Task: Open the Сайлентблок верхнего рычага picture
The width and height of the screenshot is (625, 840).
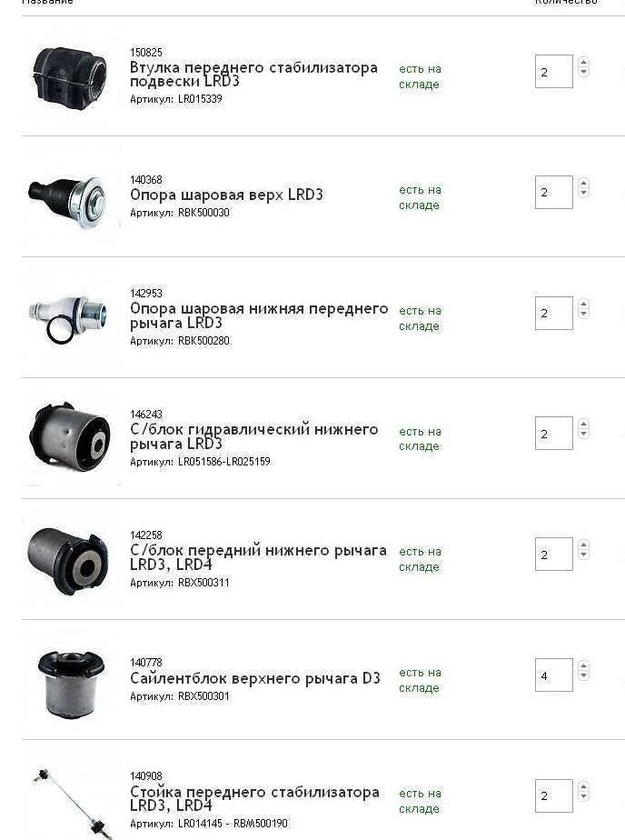Action: tap(71, 682)
